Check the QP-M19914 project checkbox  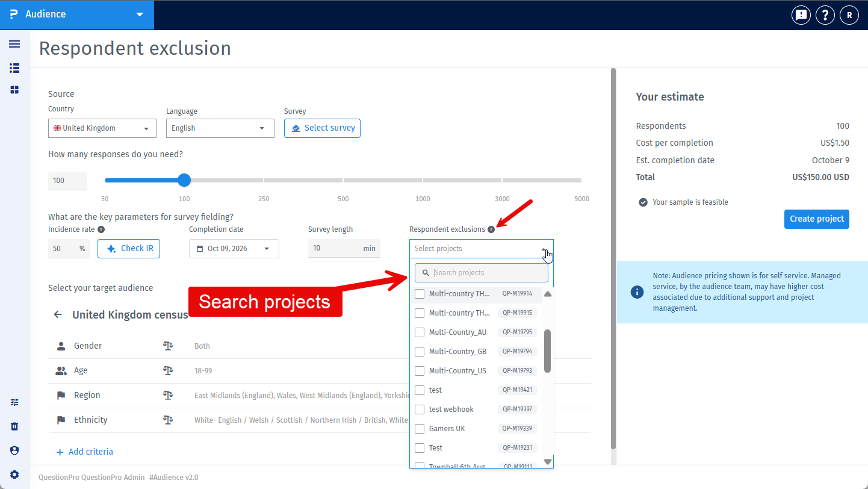pyautogui.click(x=420, y=294)
